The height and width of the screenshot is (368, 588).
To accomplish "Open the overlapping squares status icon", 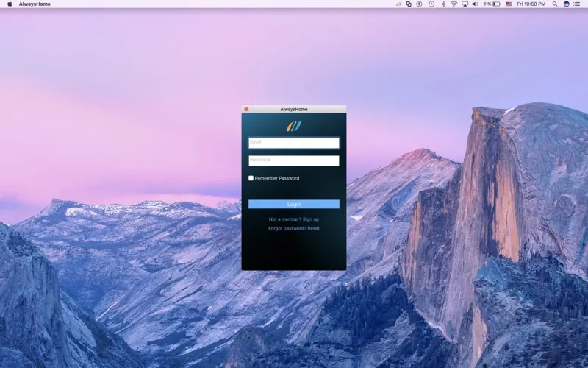I will click(409, 4).
